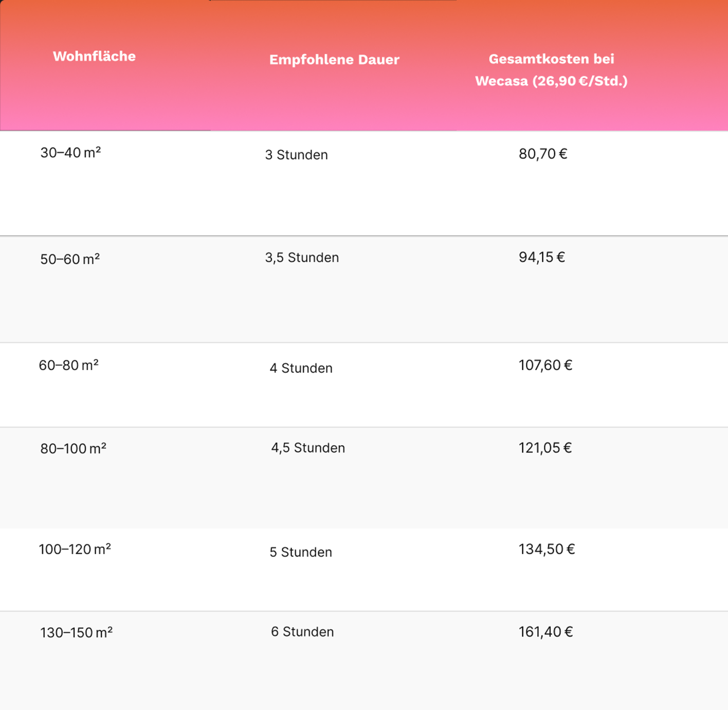
Task: Click the 4,5 Stunden duration cell
Action: (308, 448)
